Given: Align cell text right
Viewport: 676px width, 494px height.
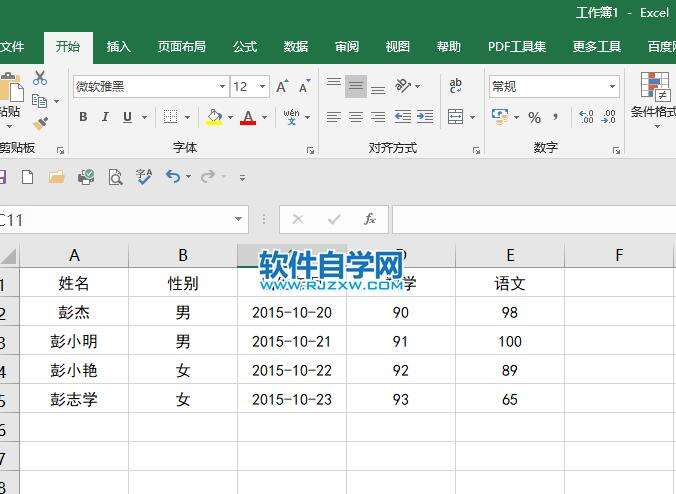Looking at the screenshot, I should point(378,117).
